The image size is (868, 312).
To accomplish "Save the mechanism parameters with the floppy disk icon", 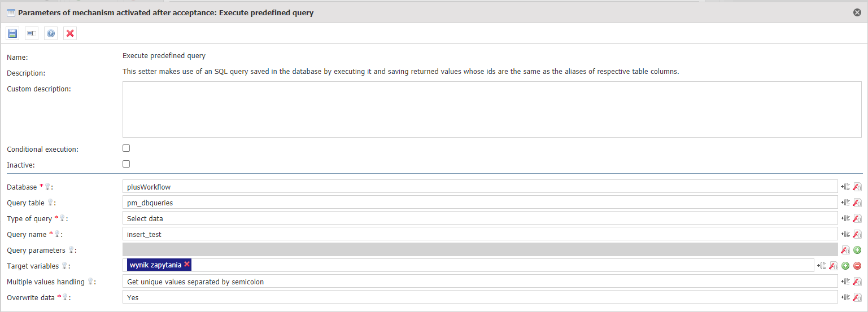I will [12, 34].
